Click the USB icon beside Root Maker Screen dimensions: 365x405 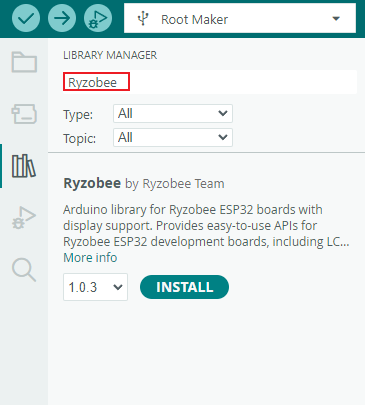coord(143,19)
